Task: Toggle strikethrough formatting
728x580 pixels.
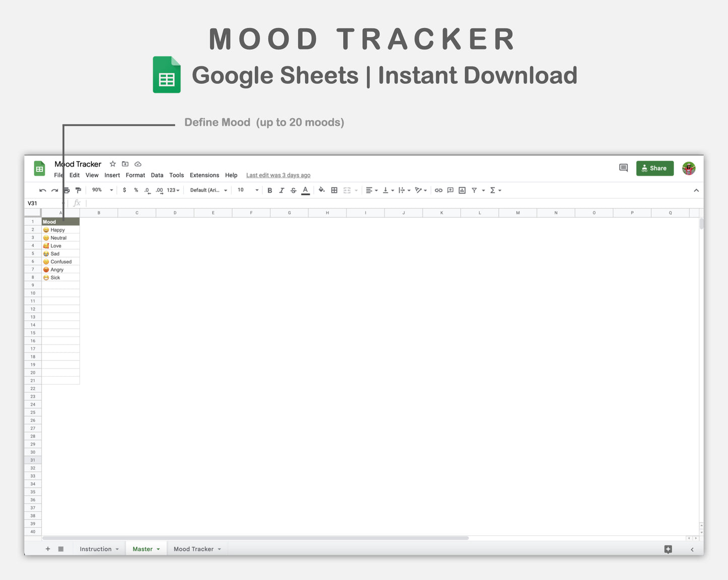Action: coord(293,190)
